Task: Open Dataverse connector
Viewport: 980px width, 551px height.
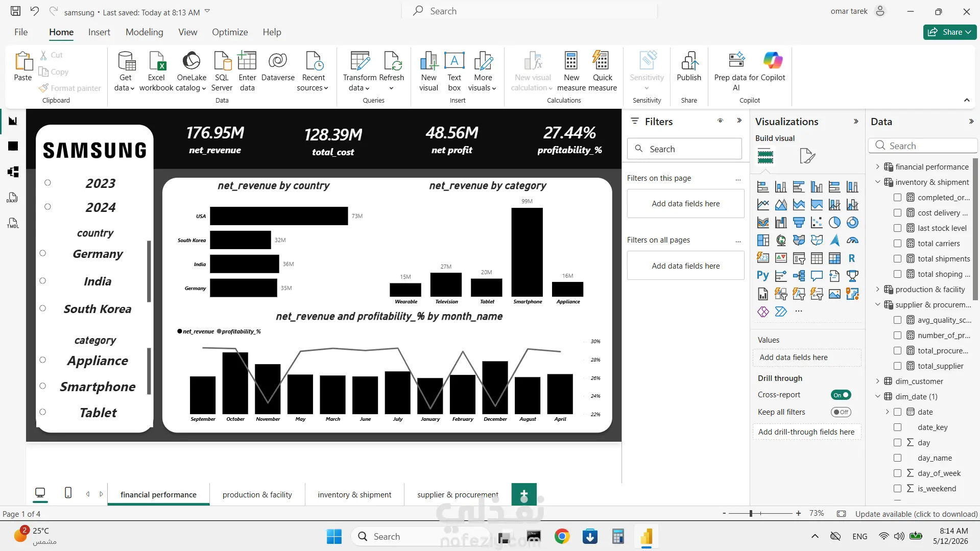Action: [x=278, y=66]
